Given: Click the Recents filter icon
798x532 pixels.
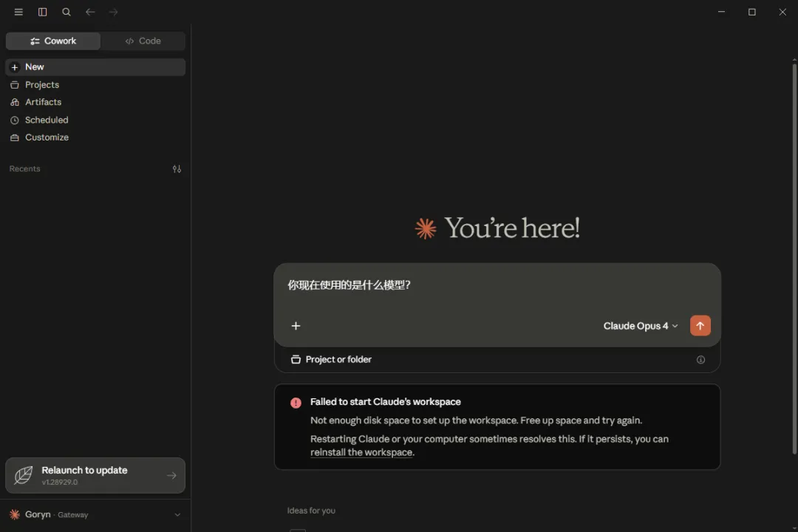Looking at the screenshot, I should pos(177,168).
